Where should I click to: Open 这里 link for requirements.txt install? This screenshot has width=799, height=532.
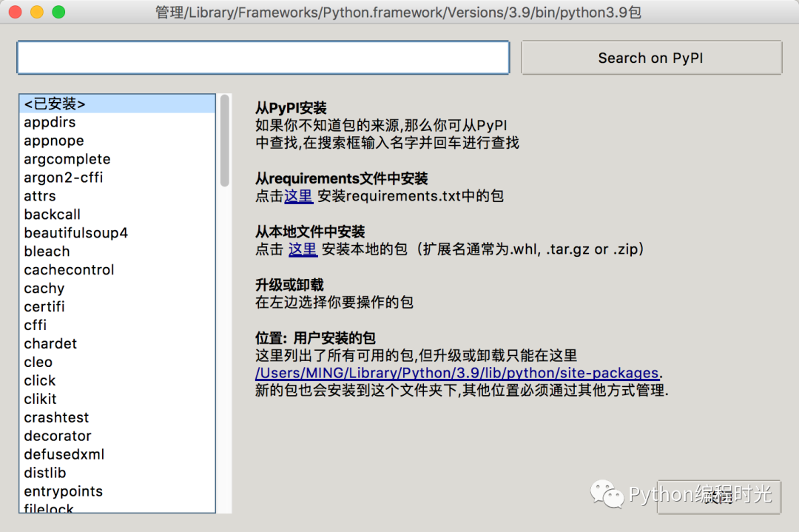[298, 196]
